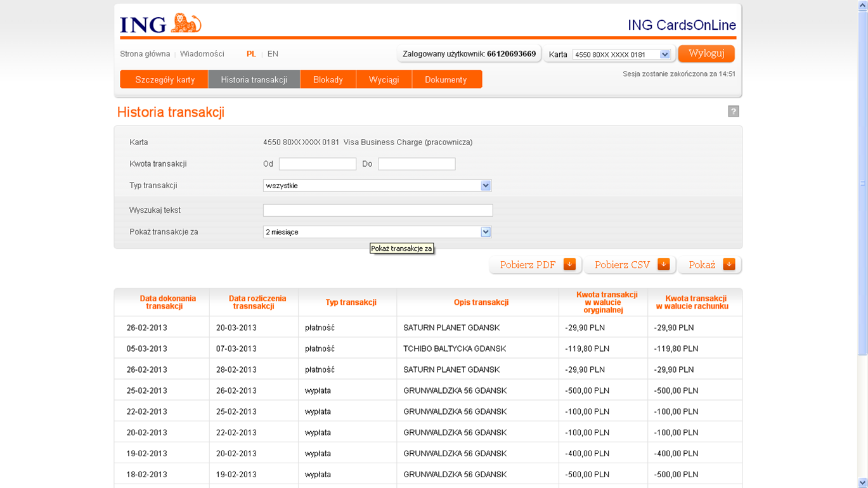The image size is (868, 488).
Task: Click the scrollbar down arrow
Action: click(862, 483)
